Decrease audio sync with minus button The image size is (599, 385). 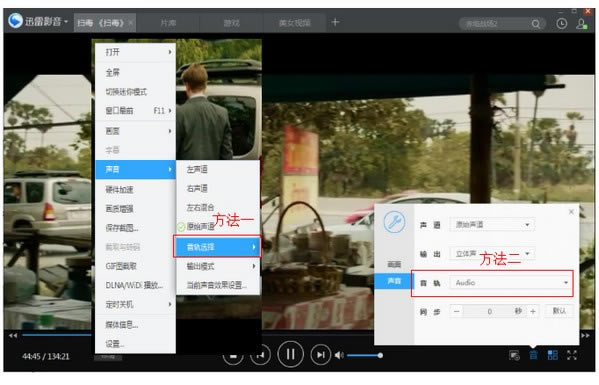coord(457,312)
